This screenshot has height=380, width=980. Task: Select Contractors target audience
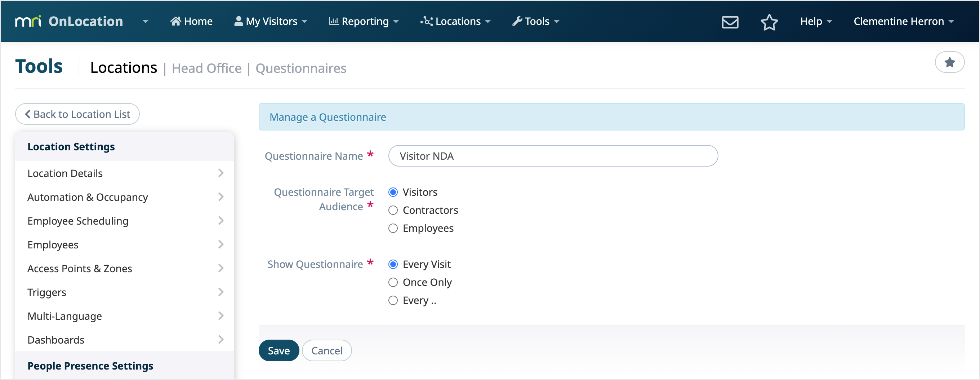tap(393, 210)
